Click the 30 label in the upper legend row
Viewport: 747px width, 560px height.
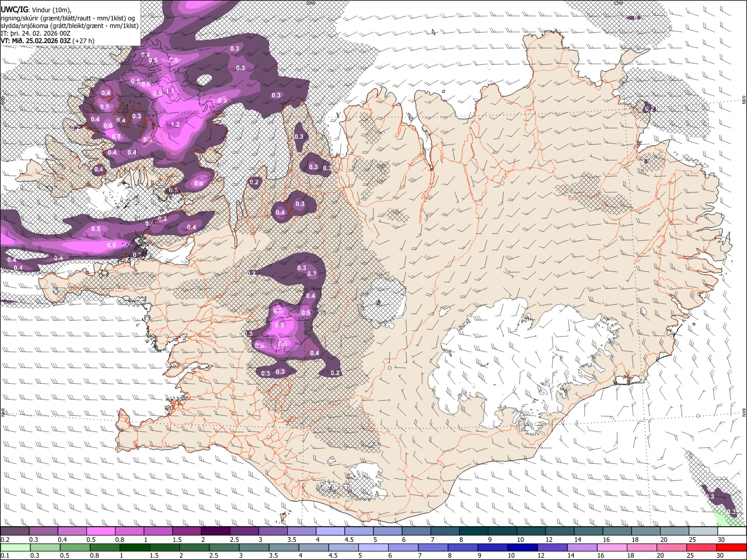(721, 540)
